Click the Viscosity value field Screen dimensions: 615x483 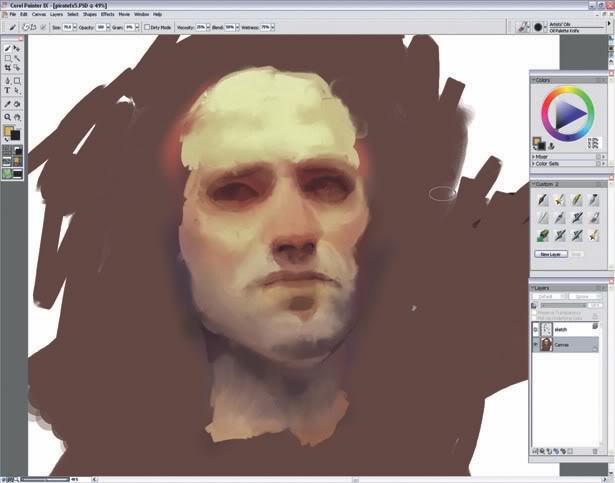(x=200, y=27)
